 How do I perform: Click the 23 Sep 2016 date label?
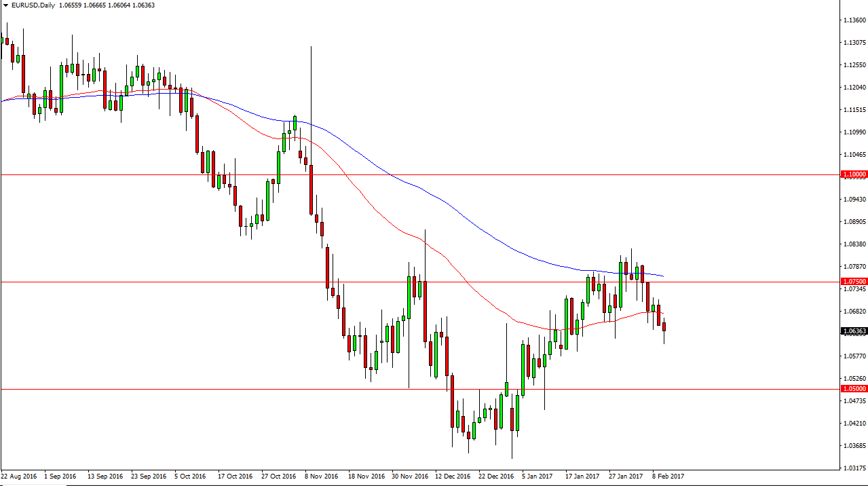click(149, 476)
